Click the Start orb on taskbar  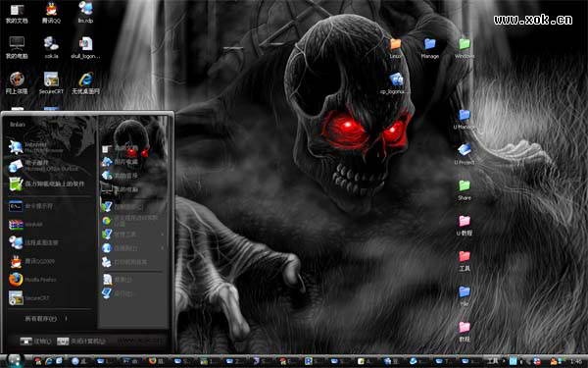[14, 361]
